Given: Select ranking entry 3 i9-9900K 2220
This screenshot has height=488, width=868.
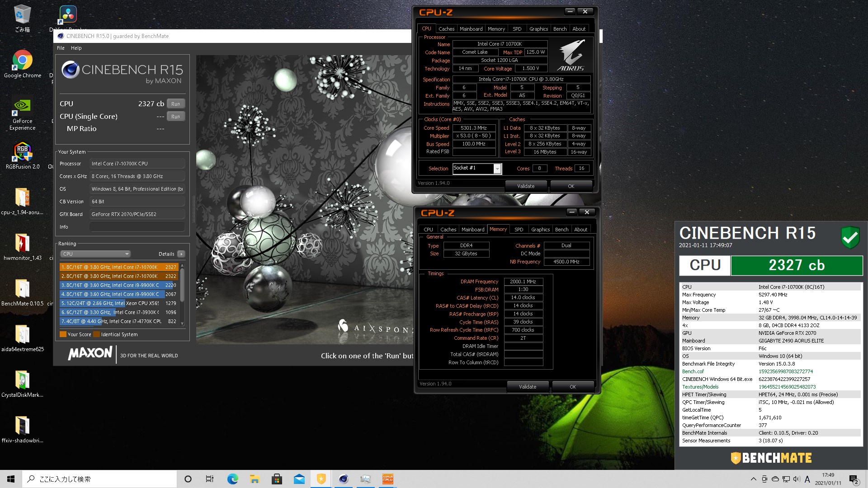Looking at the screenshot, I should [x=118, y=285].
